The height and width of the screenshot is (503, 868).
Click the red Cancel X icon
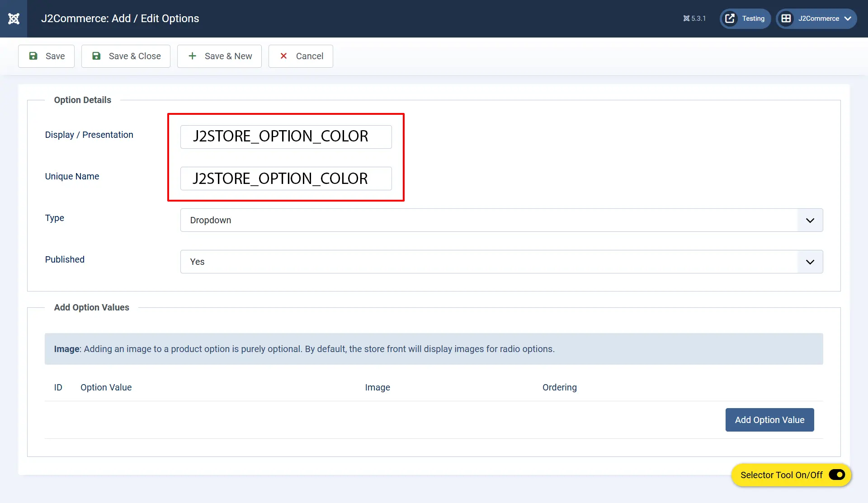(283, 56)
